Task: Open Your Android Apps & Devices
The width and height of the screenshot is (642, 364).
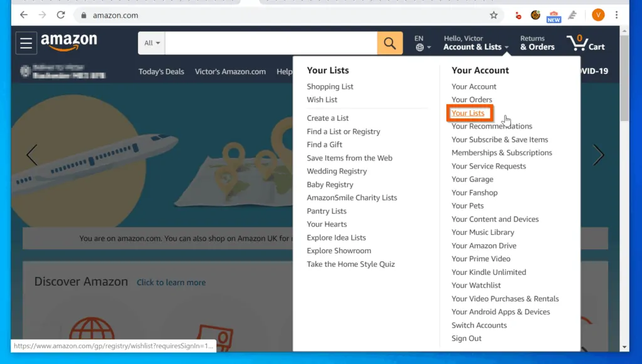Action: pyautogui.click(x=500, y=313)
